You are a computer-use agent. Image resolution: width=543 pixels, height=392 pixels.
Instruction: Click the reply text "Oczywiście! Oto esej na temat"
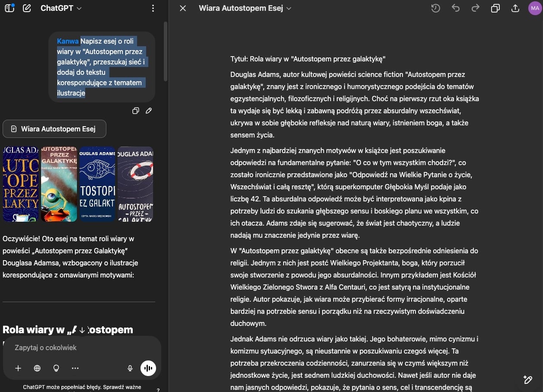click(70, 257)
